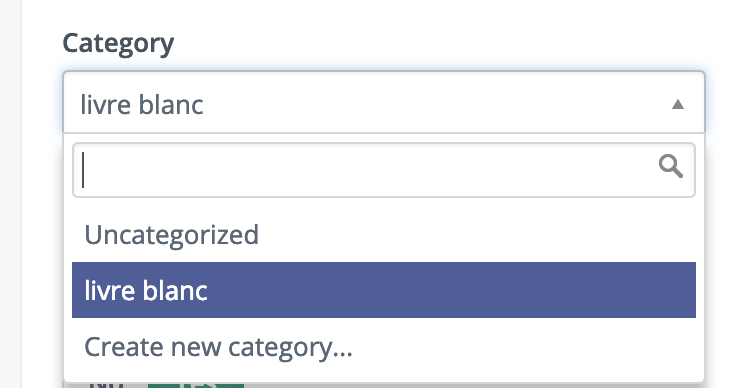Click the up-pointing arrow beside livre blanc
Viewport: 744px width, 388px height.
[678, 104]
